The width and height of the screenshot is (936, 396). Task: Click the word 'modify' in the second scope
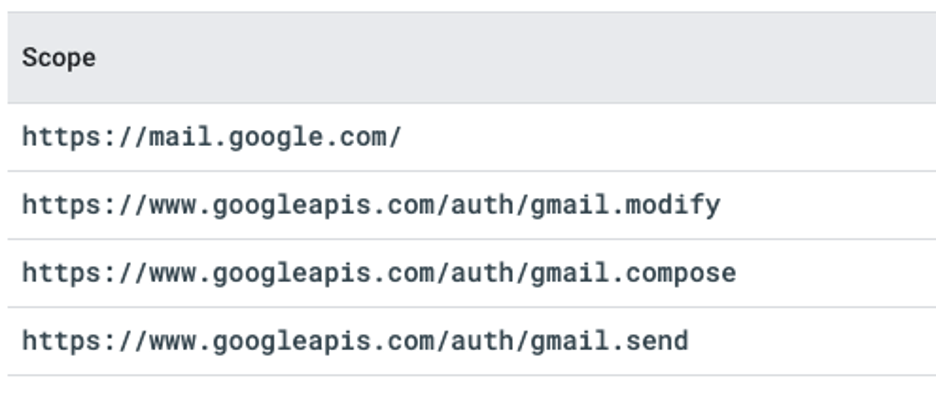click(673, 205)
